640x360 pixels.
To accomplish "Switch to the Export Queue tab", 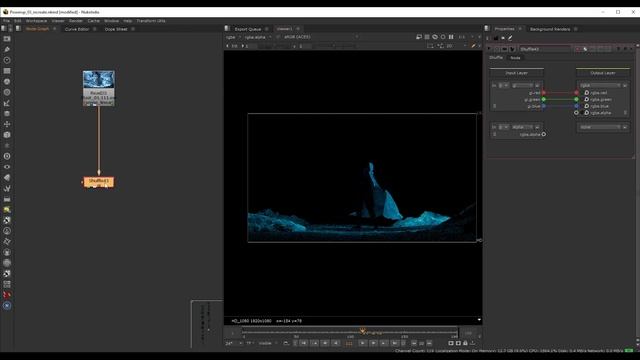I will click(248, 29).
